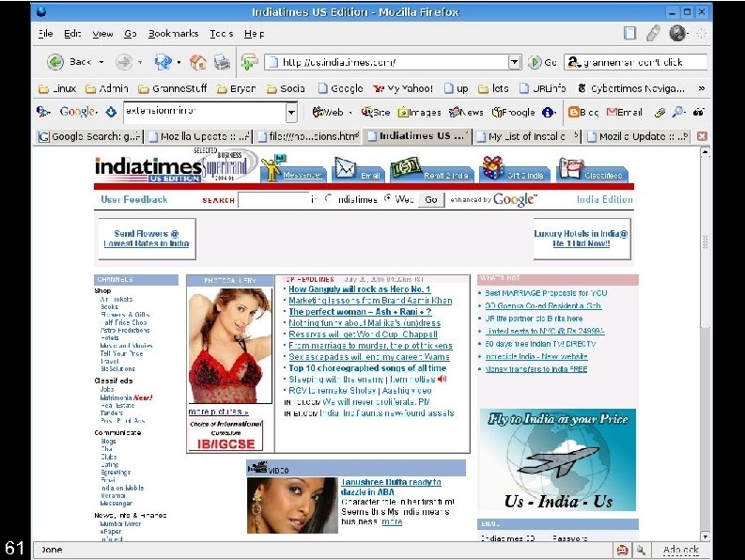Open the GranneStuff bookmarks folder

point(173,88)
